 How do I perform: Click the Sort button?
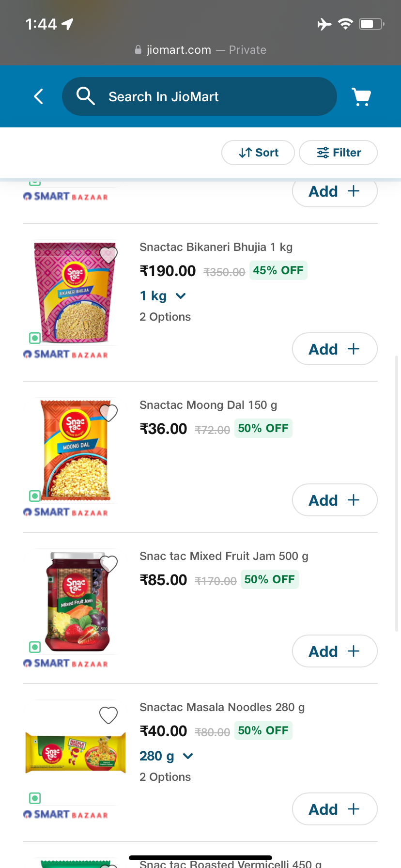click(258, 153)
